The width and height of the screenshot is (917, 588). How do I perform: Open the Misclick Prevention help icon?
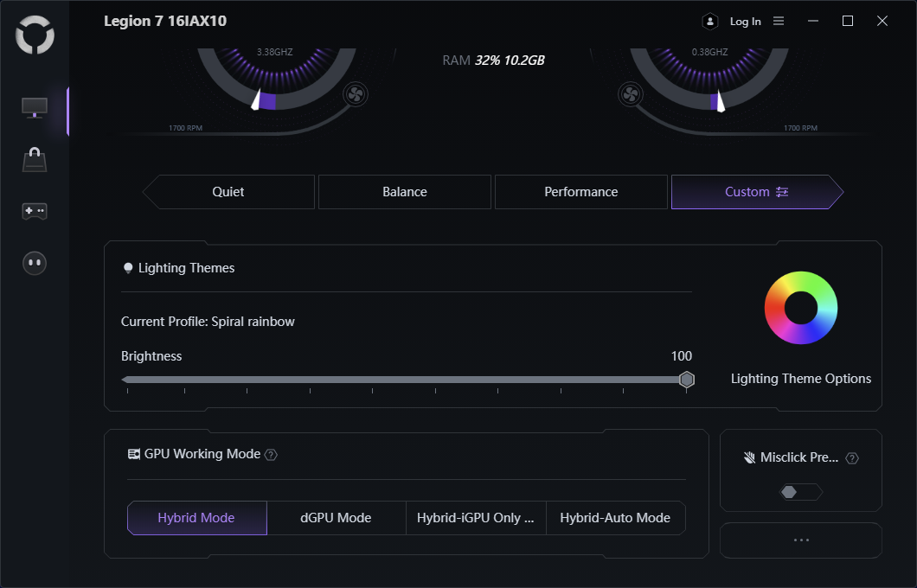(852, 458)
